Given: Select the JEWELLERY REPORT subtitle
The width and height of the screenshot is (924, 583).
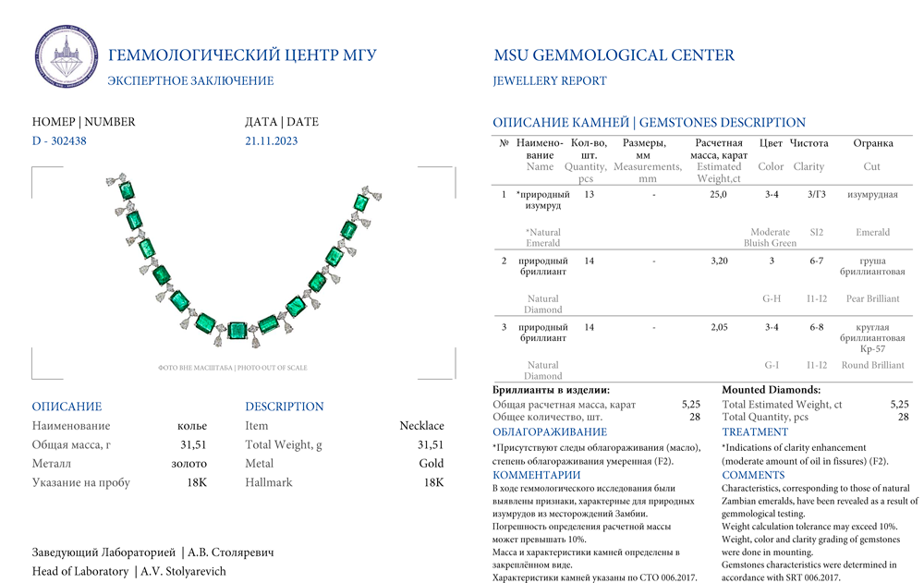Looking at the screenshot, I should 550,81.
